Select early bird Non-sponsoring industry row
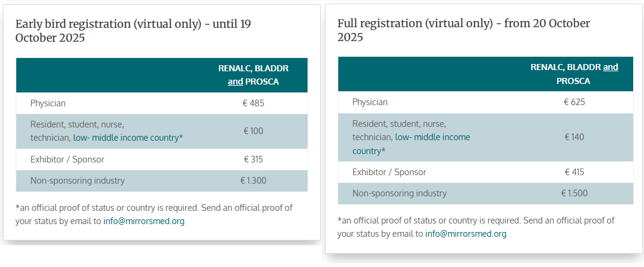The width and height of the screenshot is (644, 267). 162,181
